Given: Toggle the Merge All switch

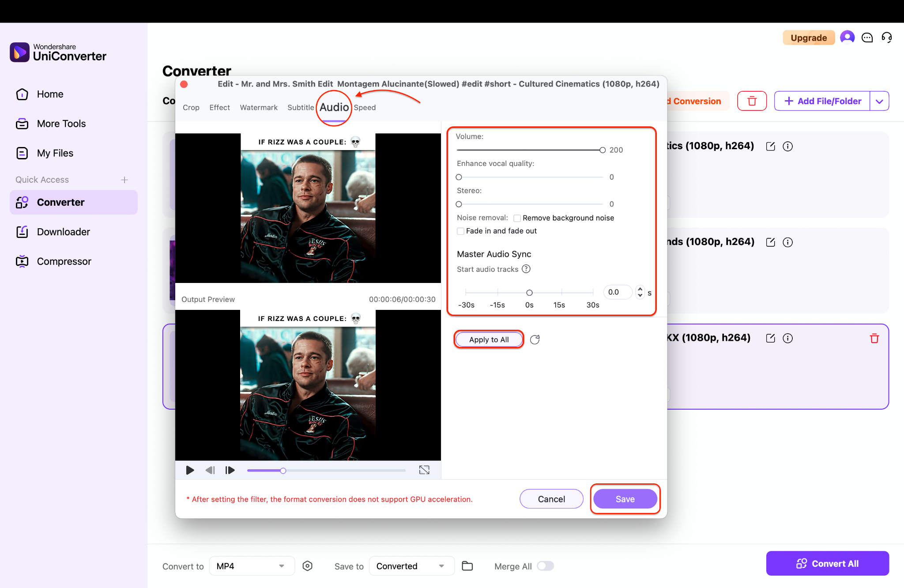Looking at the screenshot, I should pyautogui.click(x=545, y=566).
